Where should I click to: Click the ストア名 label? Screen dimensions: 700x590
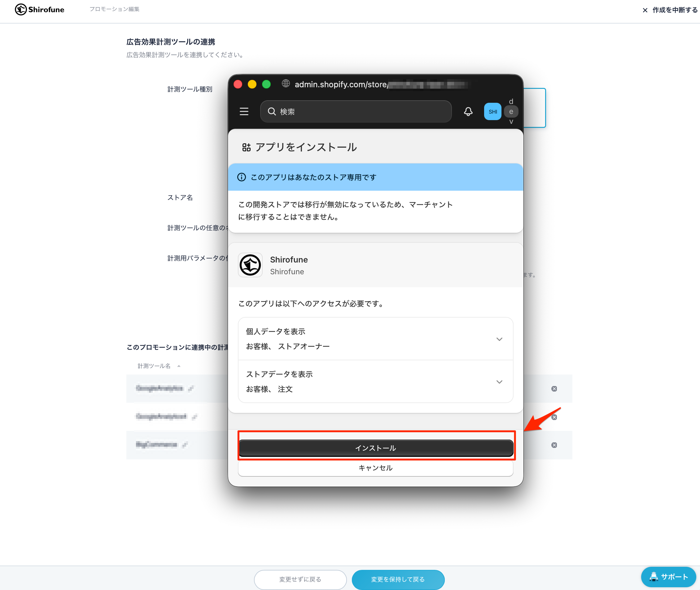pyautogui.click(x=180, y=197)
